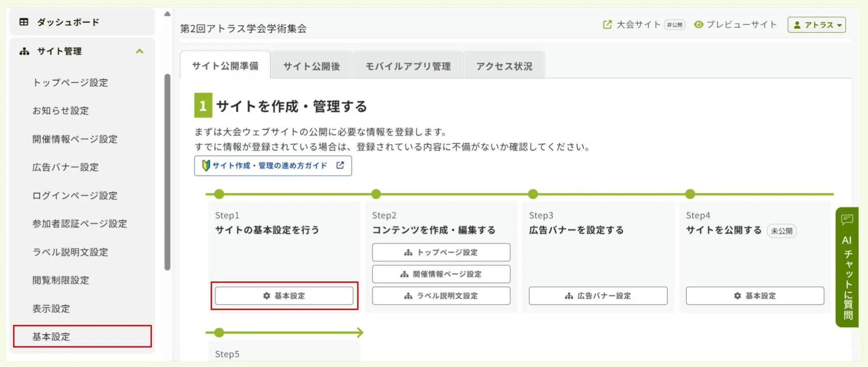This screenshot has height=367, width=868.
Task: Open 閲覧制限設定 in sidebar
Action: coord(61,280)
